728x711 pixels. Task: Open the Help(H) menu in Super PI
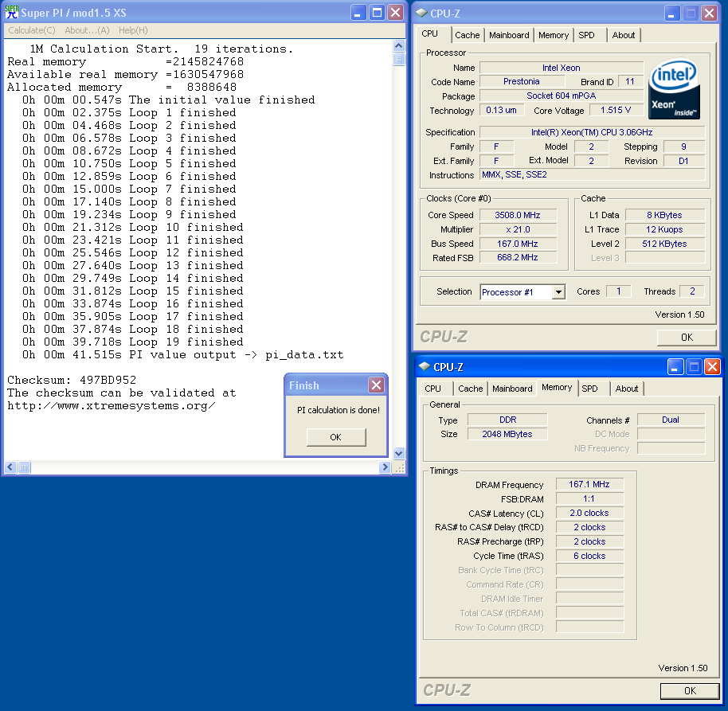[133, 30]
